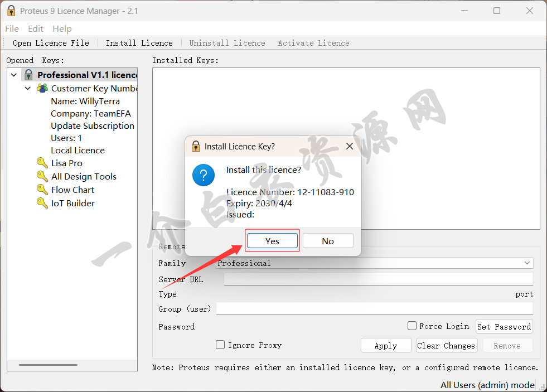Image resolution: width=547 pixels, height=392 pixels.
Task: Click the 'Licence Number: 12-11083-910' text
Action: click(x=290, y=192)
